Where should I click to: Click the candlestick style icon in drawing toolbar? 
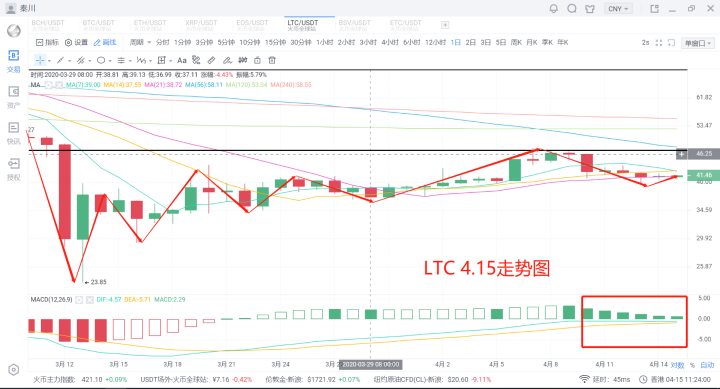(242, 60)
